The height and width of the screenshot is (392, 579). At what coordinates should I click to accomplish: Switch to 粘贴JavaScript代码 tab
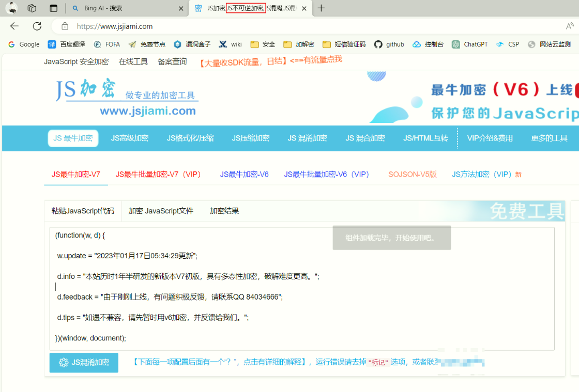pos(83,211)
